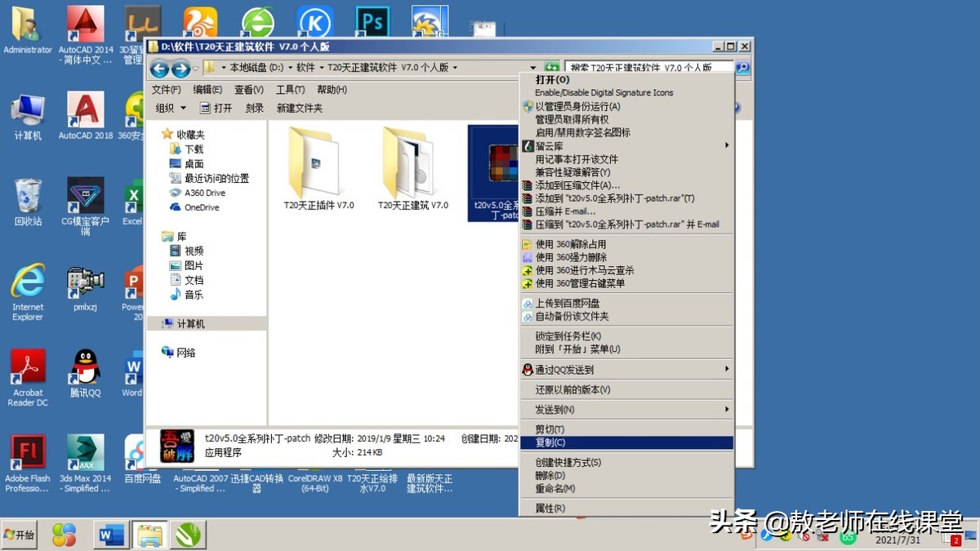This screenshot has height=551, width=980.
Task: Select the T20天正插件 V7.0 folder
Action: [x=314, y=163]
